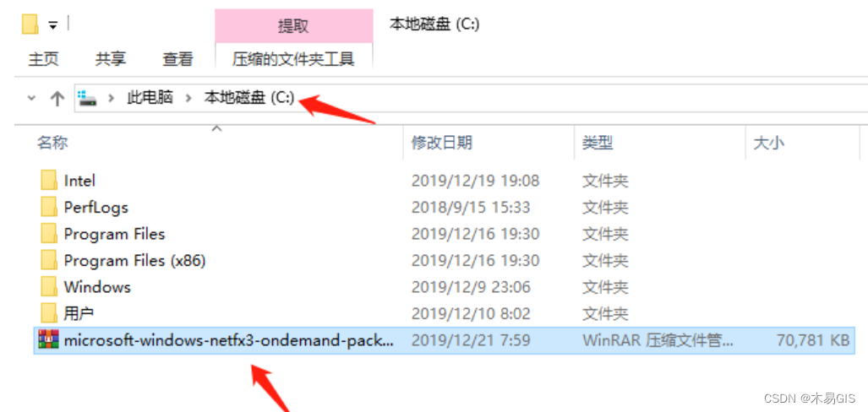This screenshot has height=412, width=868.
Task: Select the 提取 compressed folder tools tab
Action: pyautogui.click(x=293, y=26)
